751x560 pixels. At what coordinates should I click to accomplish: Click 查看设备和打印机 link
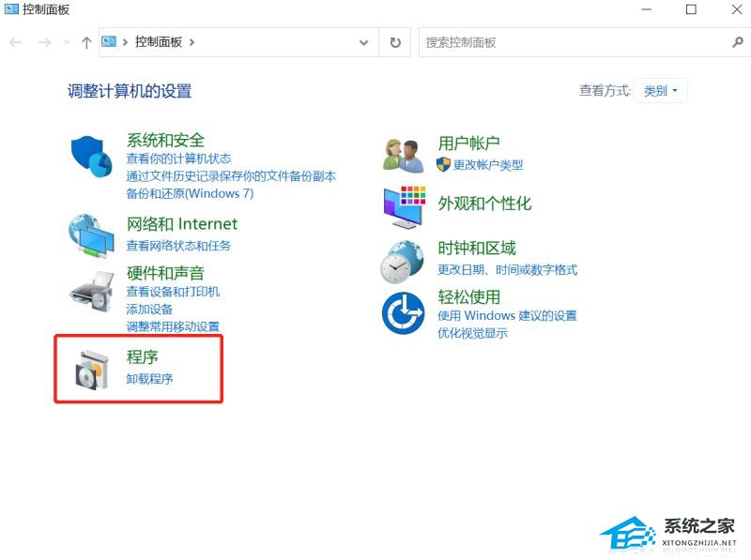[x=173, y=292]
